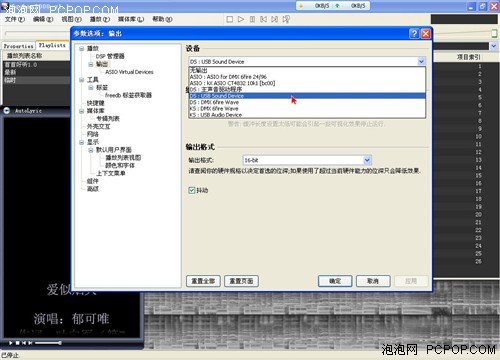
Task: Click the Play icon in the main toolbar
Action: click(x=241, y=19)
